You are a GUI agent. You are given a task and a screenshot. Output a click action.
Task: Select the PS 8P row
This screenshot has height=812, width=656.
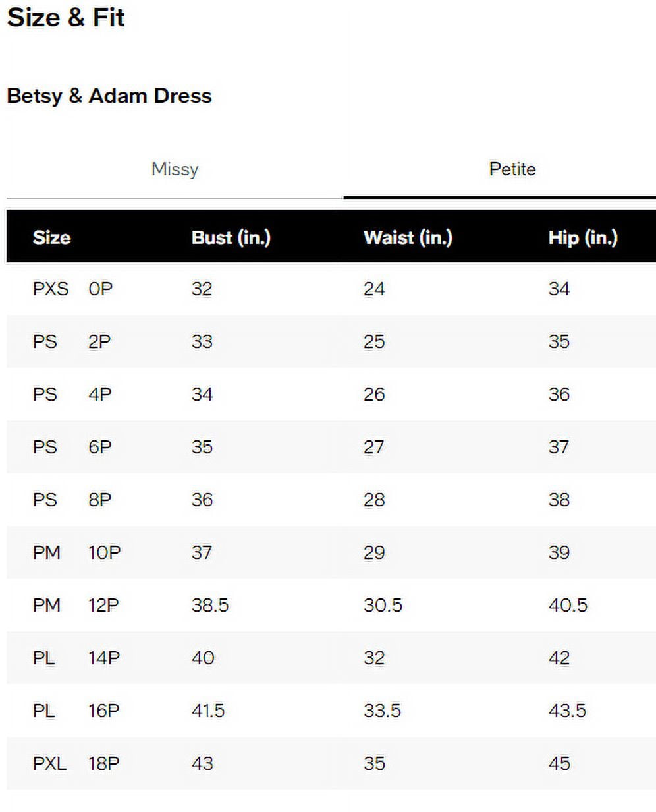click(x=331, y=500)
